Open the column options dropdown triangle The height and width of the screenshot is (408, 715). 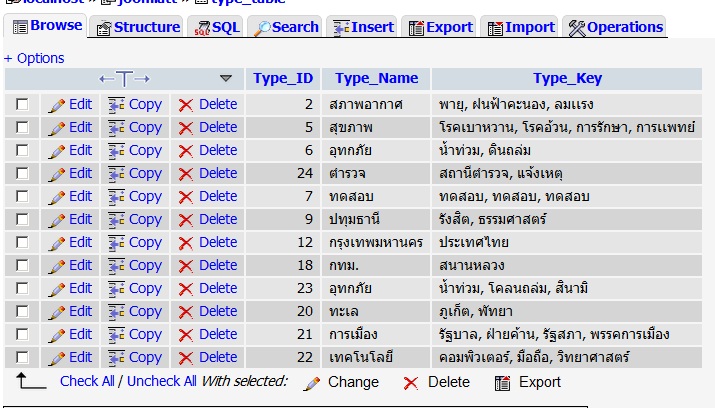coord(226,78)
